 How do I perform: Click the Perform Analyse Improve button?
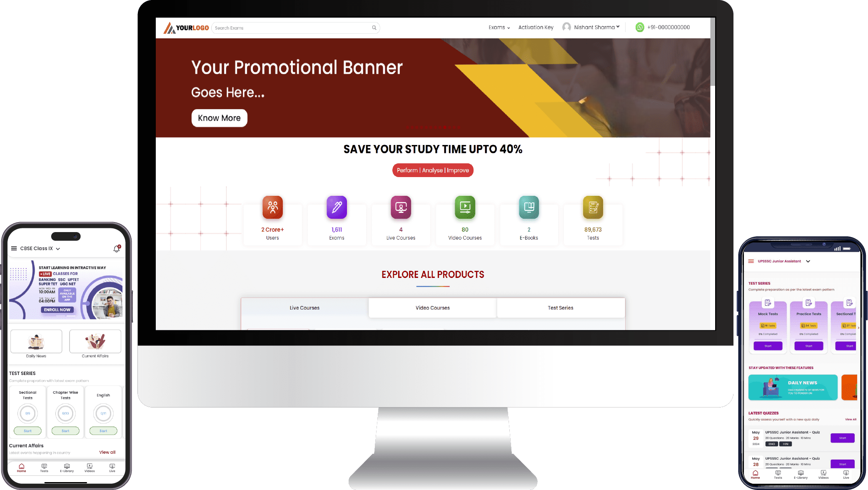point(433,170)
